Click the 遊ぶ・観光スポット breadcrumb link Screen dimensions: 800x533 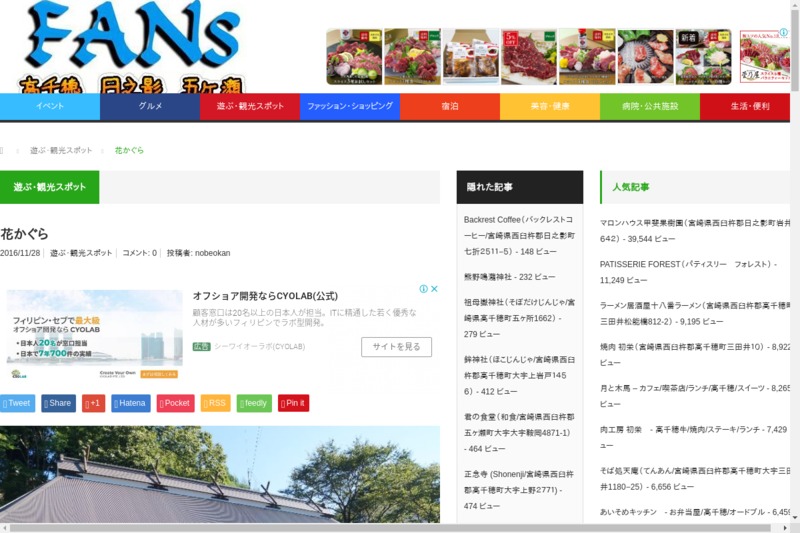coord(61,150)
